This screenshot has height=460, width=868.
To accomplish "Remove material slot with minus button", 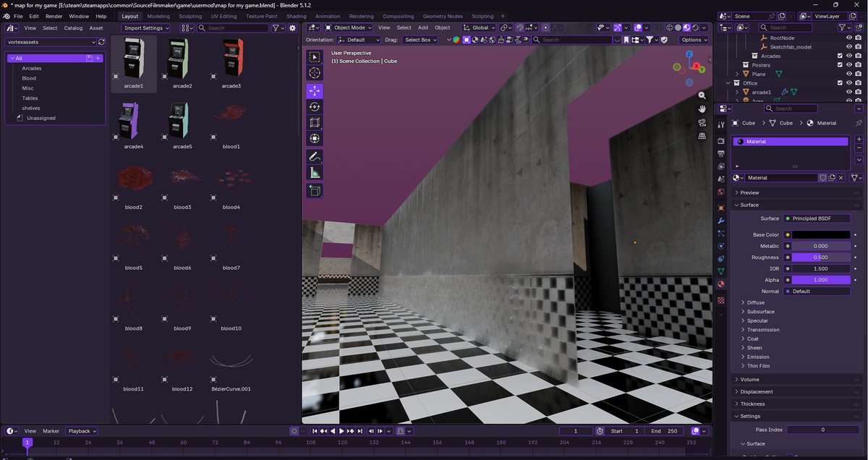I will (x=859, y=148).
